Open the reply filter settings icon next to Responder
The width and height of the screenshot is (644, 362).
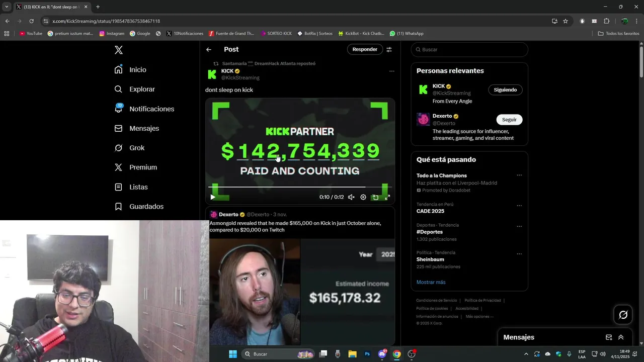pos(389,49)
